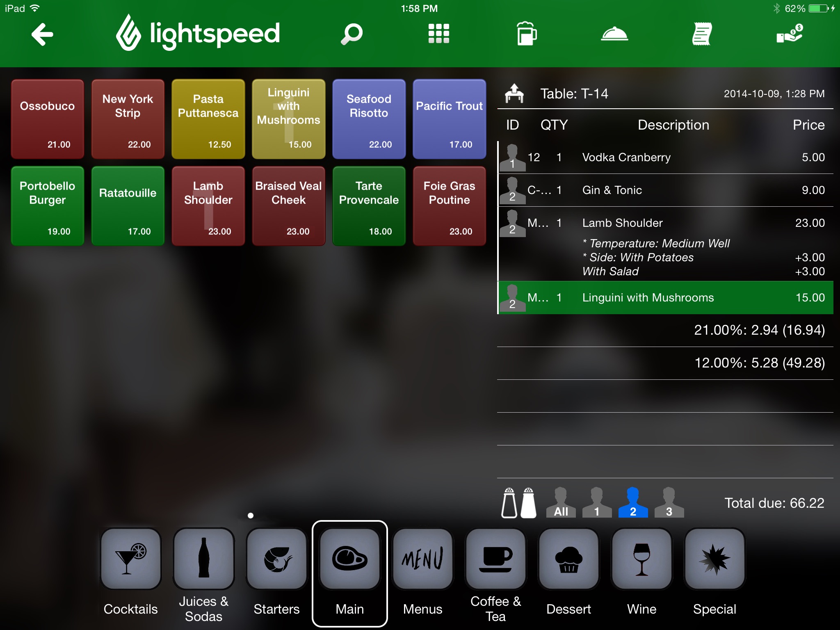Screen dimensions: 840x630
Task: Select seat 1 filter
Action: [597, 502]
